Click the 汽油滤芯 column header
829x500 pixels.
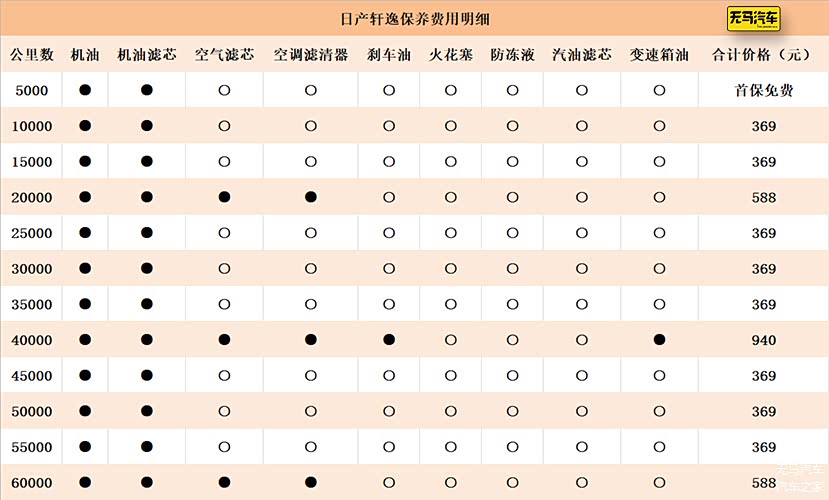(x=582, y=55)
